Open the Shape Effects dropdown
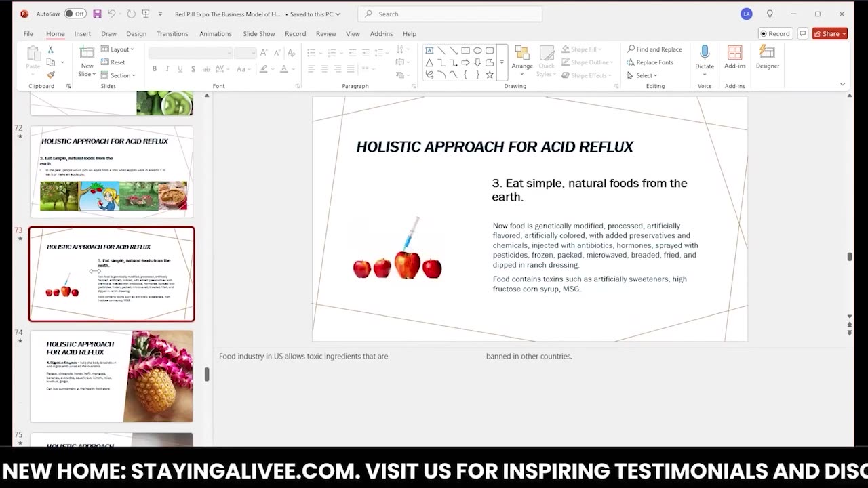868x488 pixels. point(586,75)
